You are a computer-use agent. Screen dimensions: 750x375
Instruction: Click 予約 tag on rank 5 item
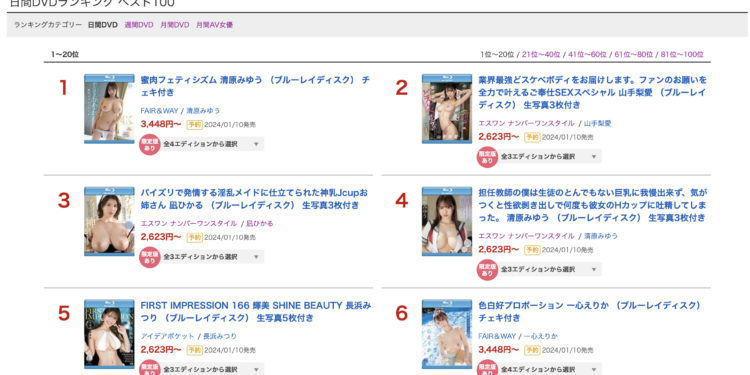tap(194, 351)
